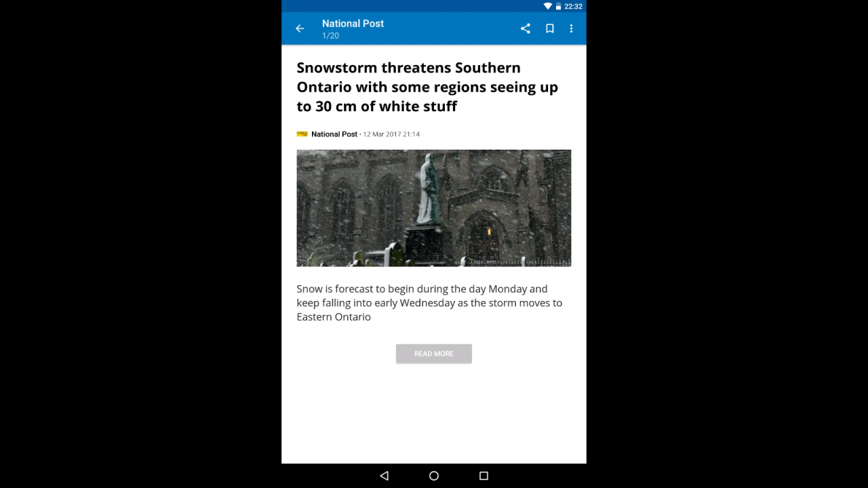Tap the 22:32 clock in status bar
This screenshot has width=868, height=488.
pyautogui.click(x=573, y=6)
